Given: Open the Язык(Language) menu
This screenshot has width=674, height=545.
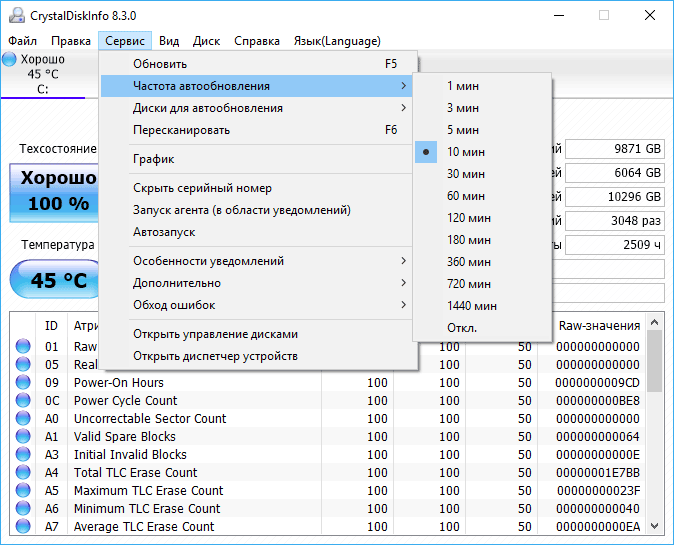Looking at the screenshot, I should coord(337,41).
